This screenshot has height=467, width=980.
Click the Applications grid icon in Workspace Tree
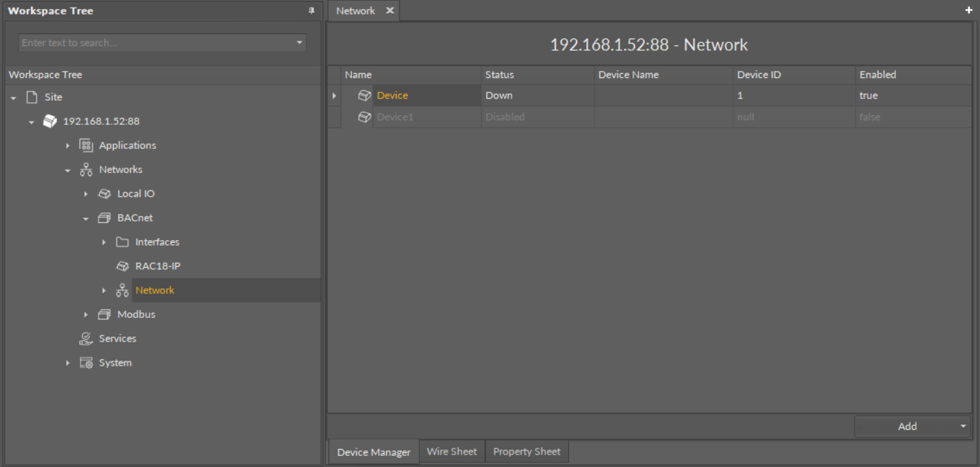tap(86, 145)
